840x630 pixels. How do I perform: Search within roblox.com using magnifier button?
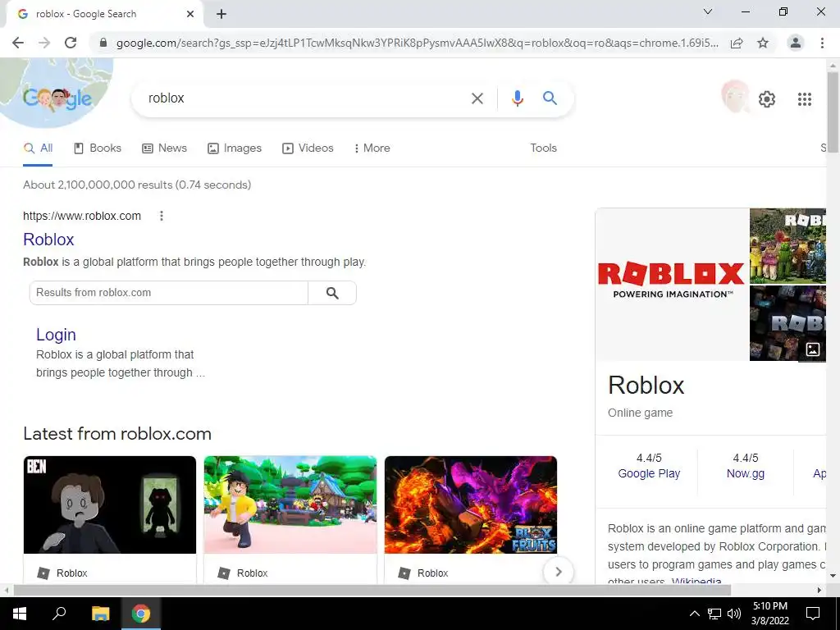332,293
